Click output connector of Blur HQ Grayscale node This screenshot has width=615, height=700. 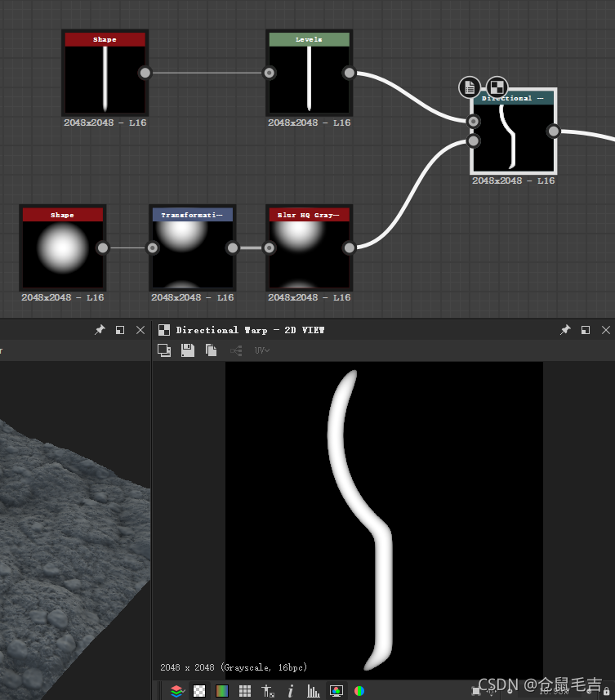tap(349, 247)
